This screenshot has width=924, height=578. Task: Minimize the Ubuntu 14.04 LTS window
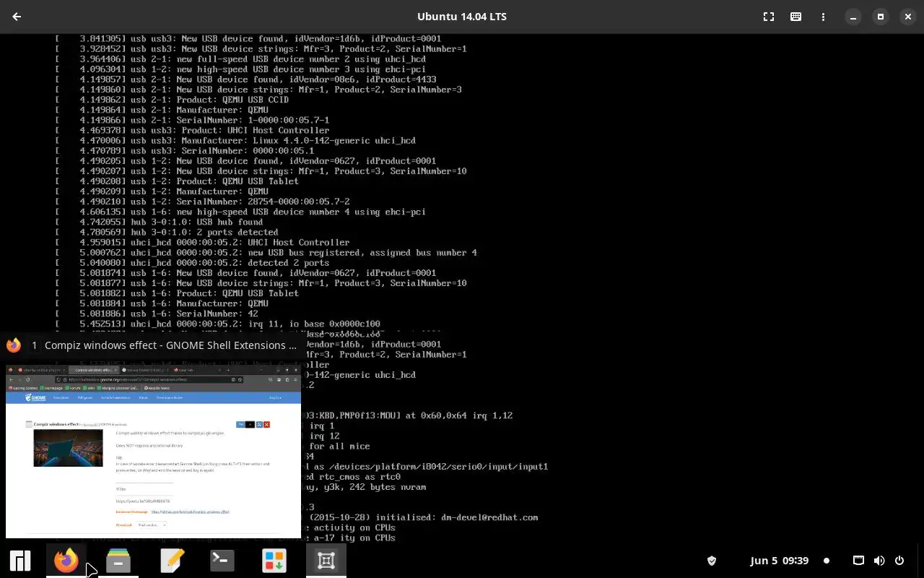853,17
